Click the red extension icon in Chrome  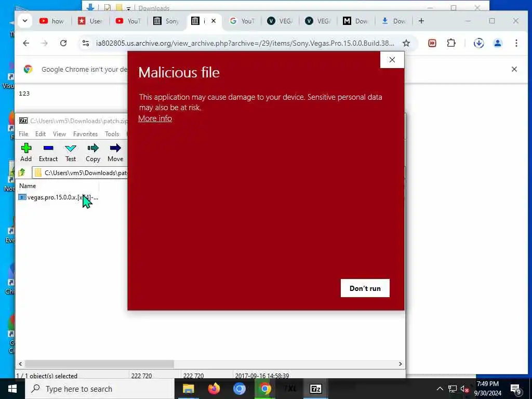(432, 43)
